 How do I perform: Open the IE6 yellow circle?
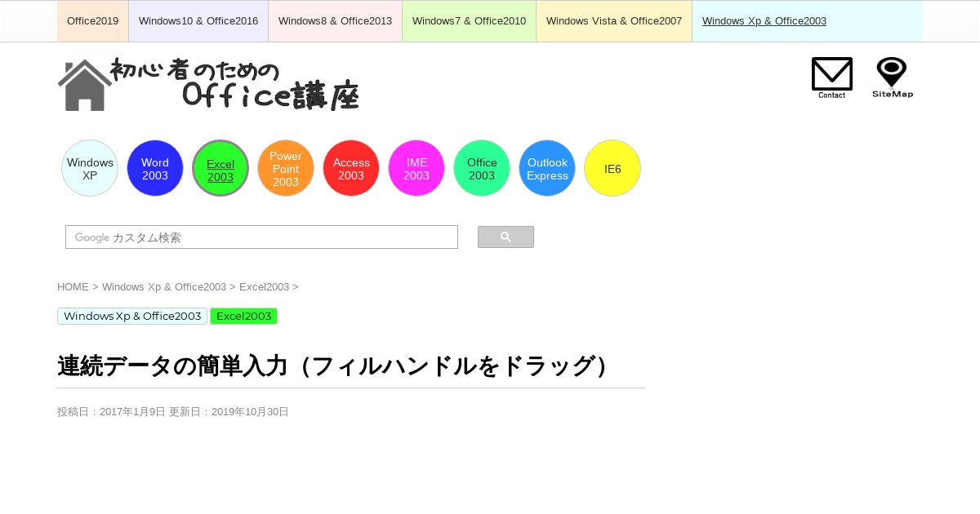(612, 168)
